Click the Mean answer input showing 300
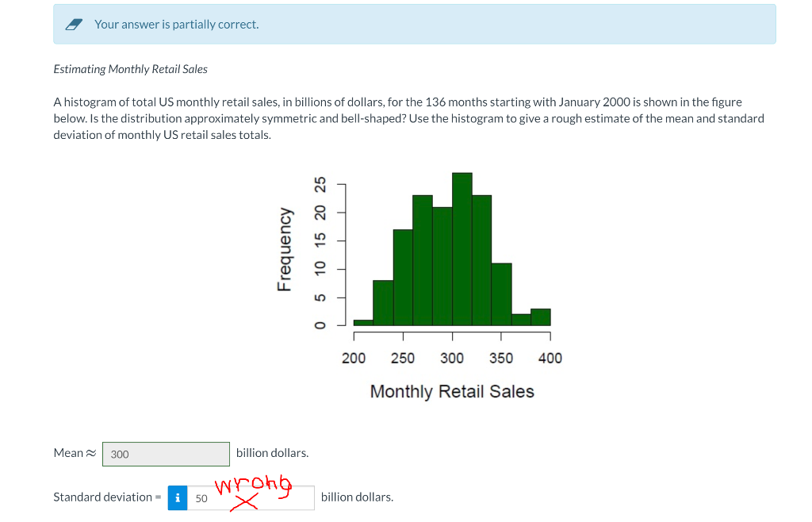The height and width of the screenshot is (522, 812). pyautogui.click(x=165, y=453)
